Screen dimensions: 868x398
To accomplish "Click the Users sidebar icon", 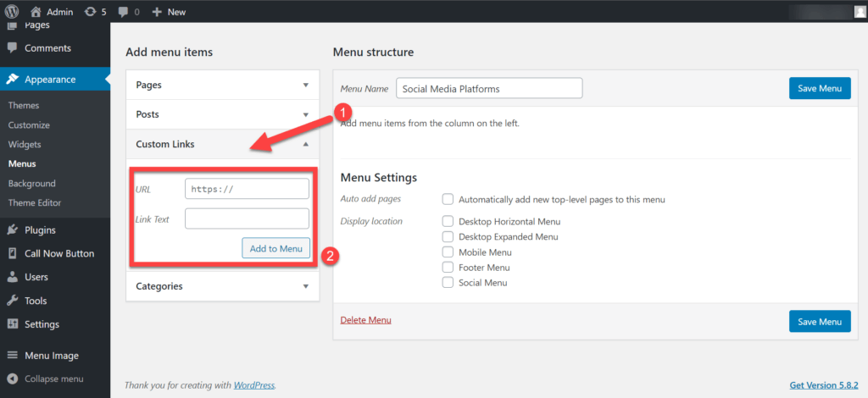I will 12,277.
